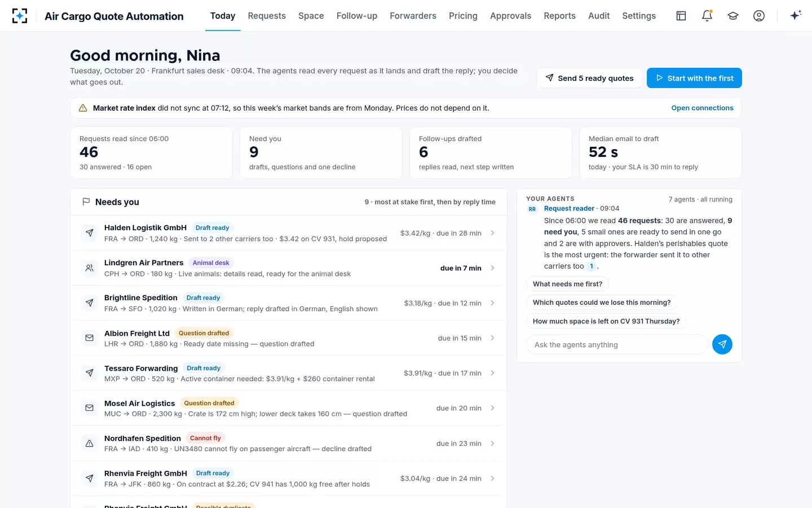
Task: Open the Need you 9 summary card
Action: click(321, 152)
